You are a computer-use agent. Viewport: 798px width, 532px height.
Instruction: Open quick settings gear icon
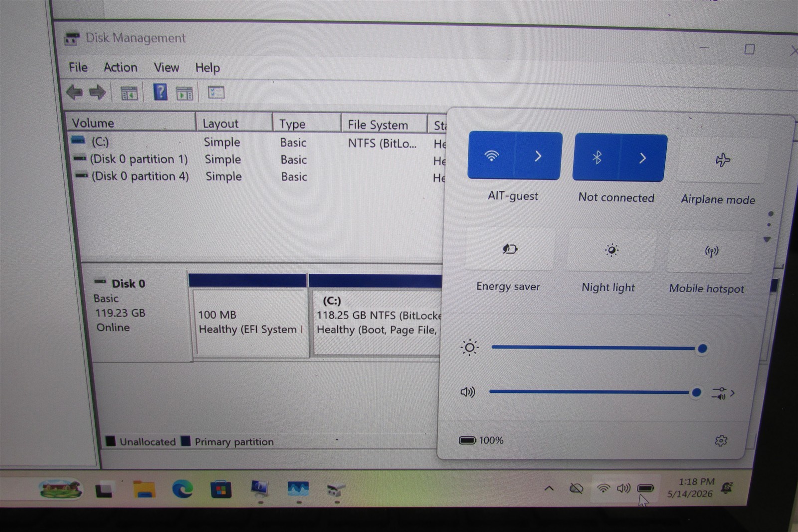(x=721, y=441)
